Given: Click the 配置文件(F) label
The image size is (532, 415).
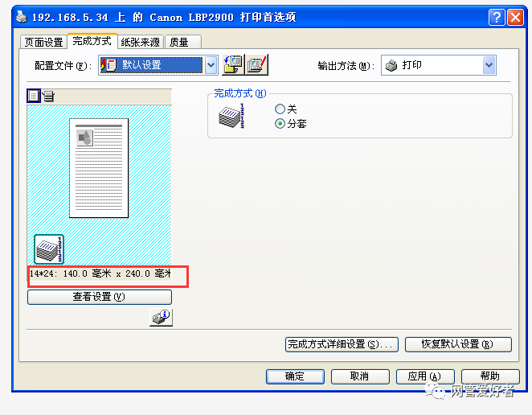Looking at the screenshot, I should pos(63,65).
